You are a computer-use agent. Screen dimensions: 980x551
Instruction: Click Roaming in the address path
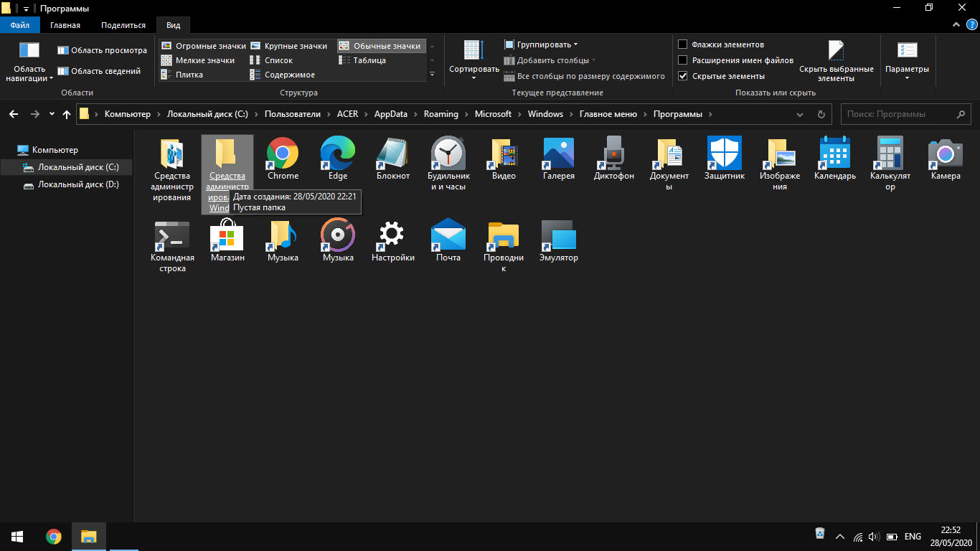click(x=441, y=114)
